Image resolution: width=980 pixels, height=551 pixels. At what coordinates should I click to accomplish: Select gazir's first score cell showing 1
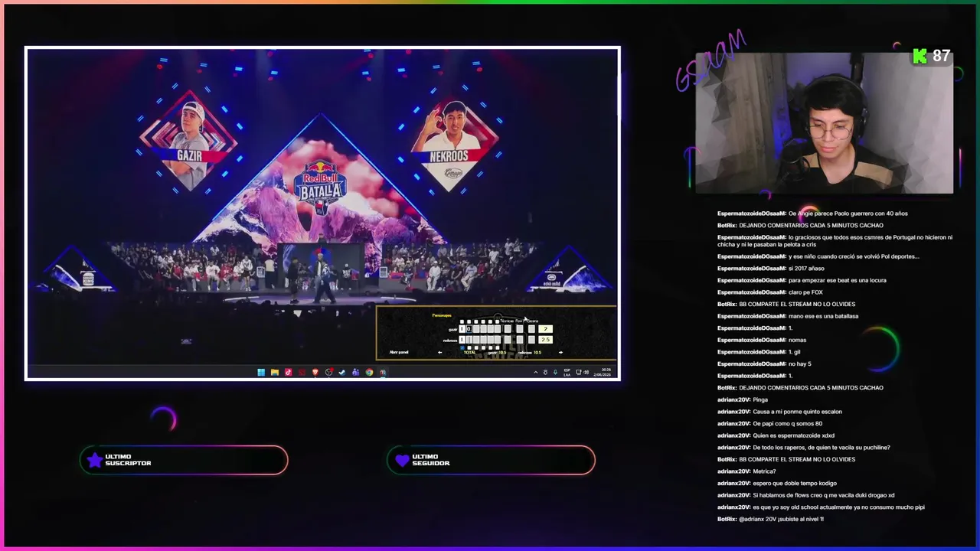click(x=462, y=329)
